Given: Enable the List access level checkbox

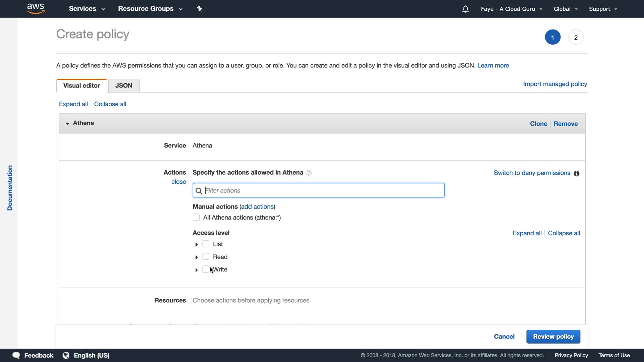Looking at the screenshot, I should point(206,244).
